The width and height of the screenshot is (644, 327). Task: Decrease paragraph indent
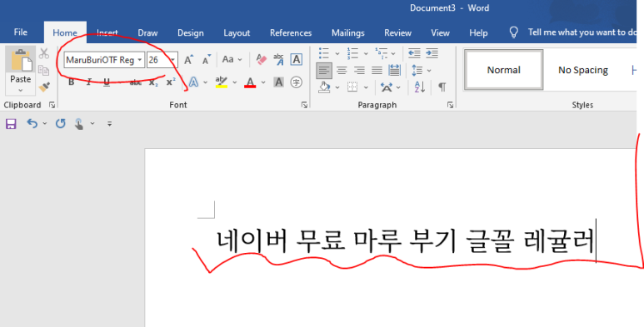(x=414, y=53)
